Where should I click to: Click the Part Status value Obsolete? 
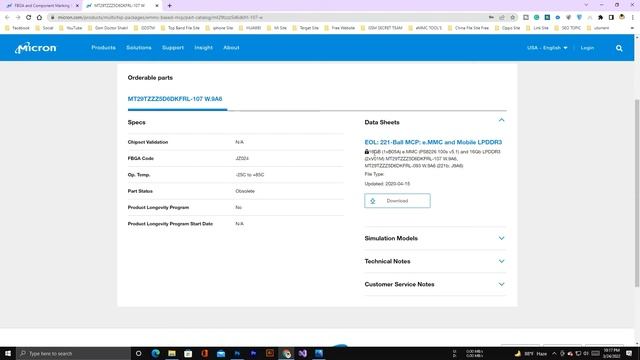pos(245,191)
